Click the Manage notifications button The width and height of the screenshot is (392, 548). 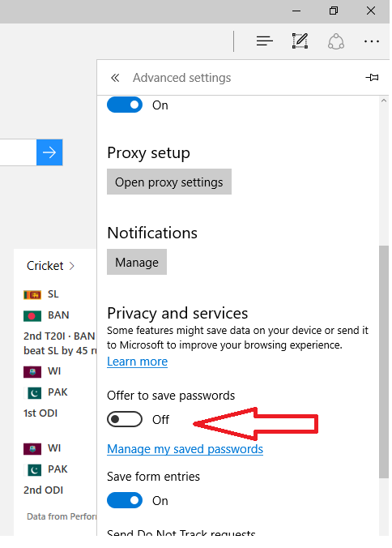(x=137, y=262)
